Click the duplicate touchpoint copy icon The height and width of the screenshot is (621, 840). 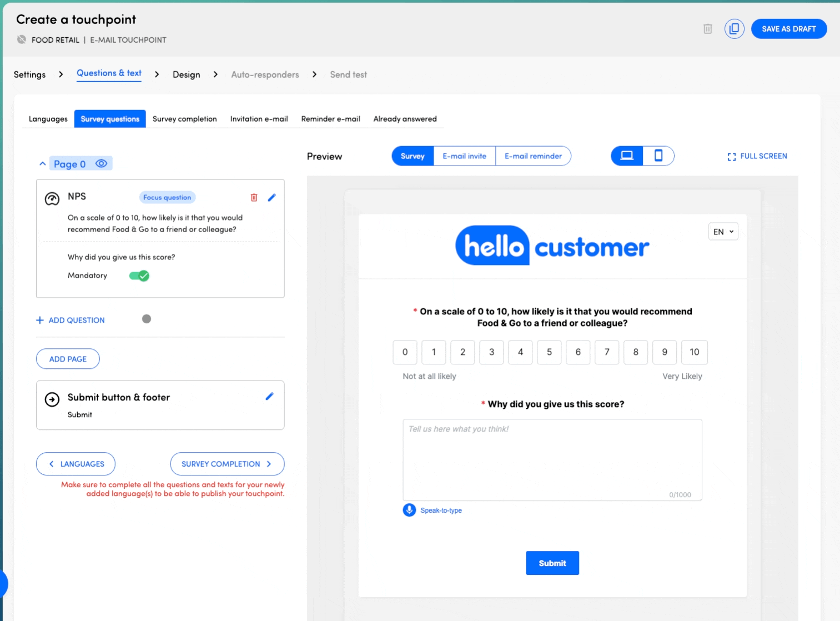(x=734, y=29)
